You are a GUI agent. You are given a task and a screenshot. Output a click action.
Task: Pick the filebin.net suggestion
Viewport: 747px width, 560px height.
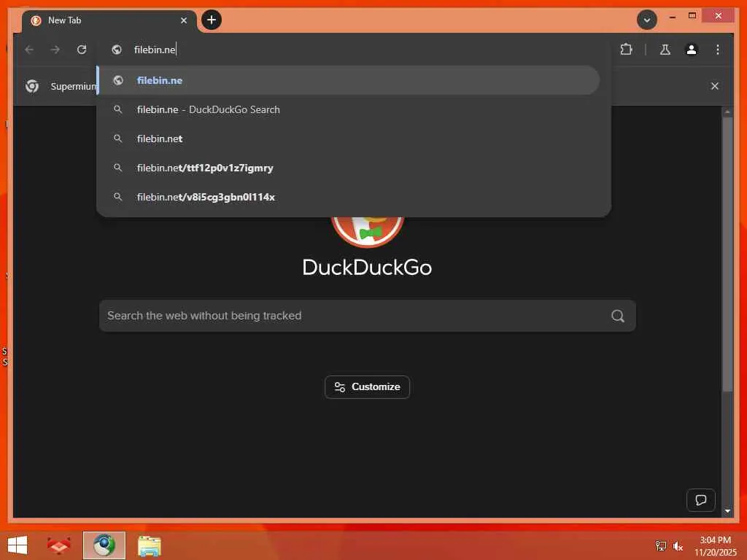[x=348, y=139]
